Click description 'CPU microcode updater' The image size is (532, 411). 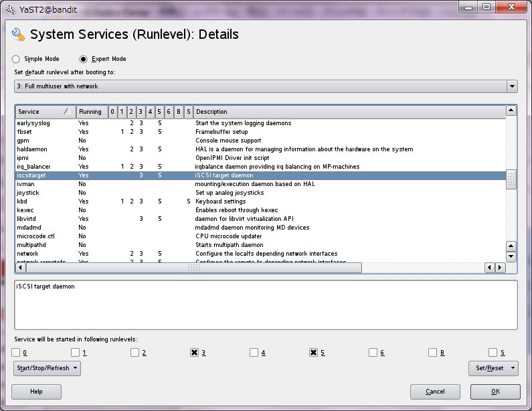click(x=229, y=236)
